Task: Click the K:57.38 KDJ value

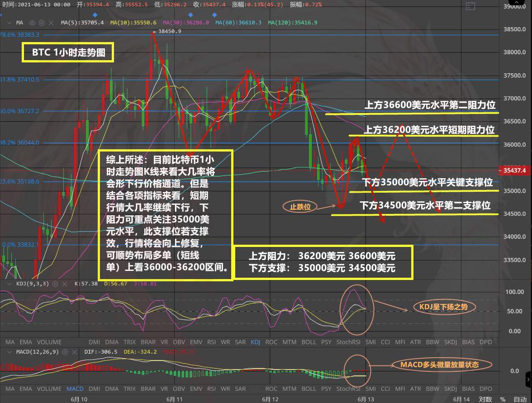Action: (x=86, y=284)
